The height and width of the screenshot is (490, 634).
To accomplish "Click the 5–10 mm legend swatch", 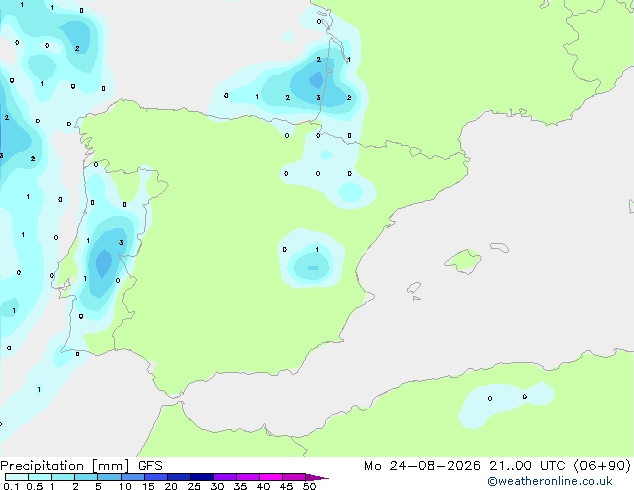I will pyautogui.click(x=109, y=477).
